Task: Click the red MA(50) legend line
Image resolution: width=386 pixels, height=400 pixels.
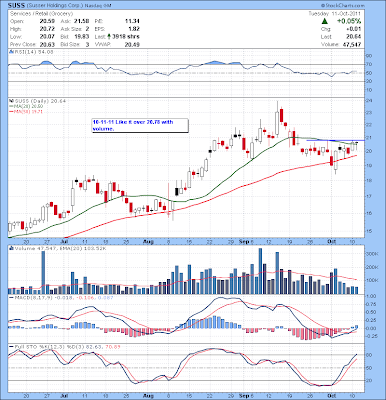Action: tap(26, 111)
